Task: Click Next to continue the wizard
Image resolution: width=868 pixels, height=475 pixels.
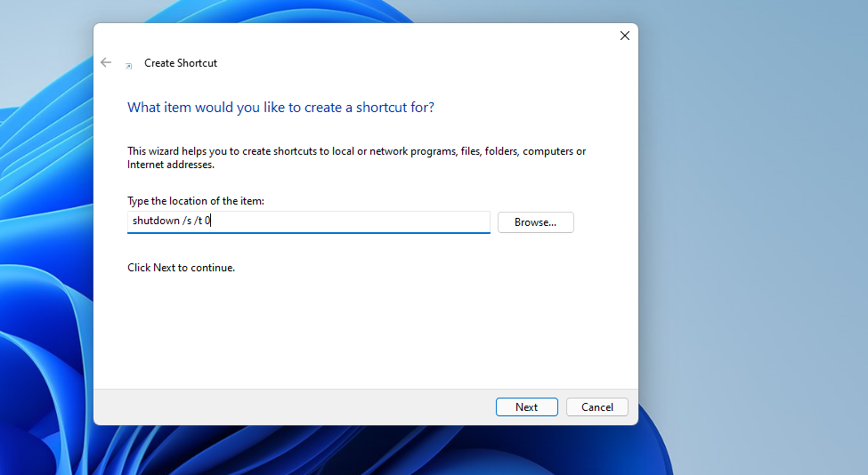Action: (x=526, y=407)
